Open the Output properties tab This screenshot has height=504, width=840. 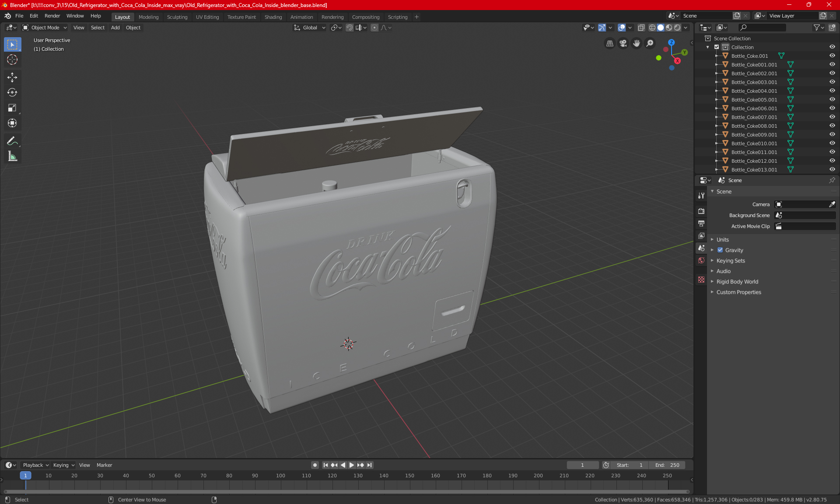(701, 224)
